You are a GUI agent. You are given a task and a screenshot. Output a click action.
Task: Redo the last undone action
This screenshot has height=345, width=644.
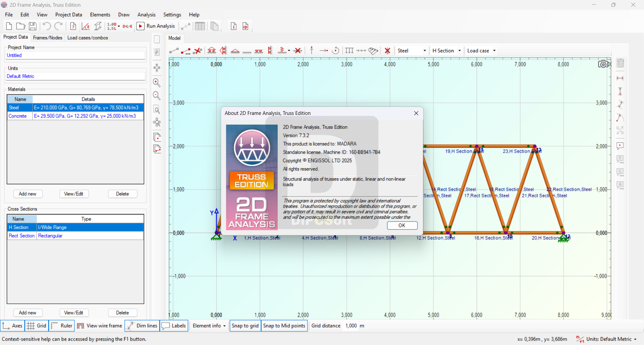click(59, 26)
